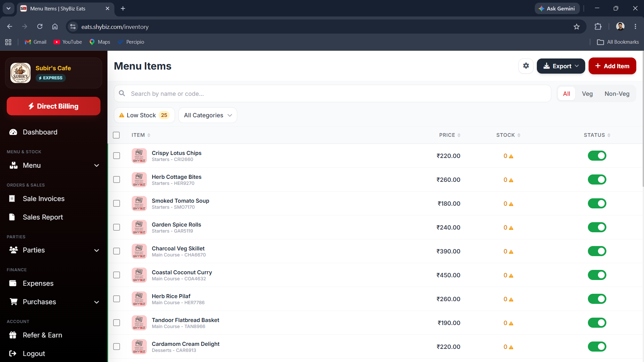
Task: Click the Sale Invoices receipt icon
Action: [12, 199]
